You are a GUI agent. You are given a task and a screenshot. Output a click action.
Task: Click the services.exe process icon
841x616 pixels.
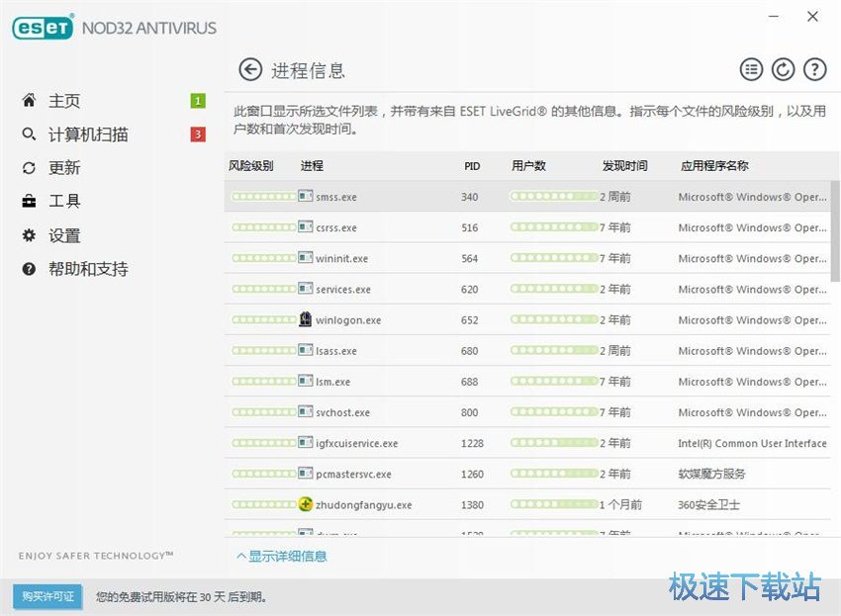(305, 289)
